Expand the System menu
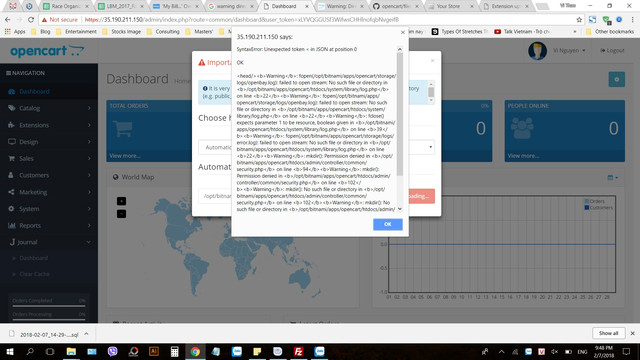 click(x=49, y=209)
